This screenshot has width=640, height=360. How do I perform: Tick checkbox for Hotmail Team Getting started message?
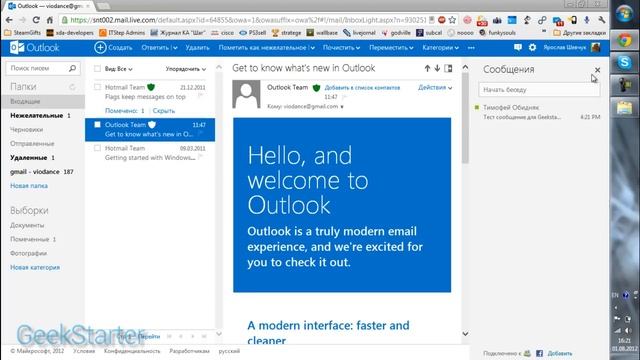pos(97,148)
